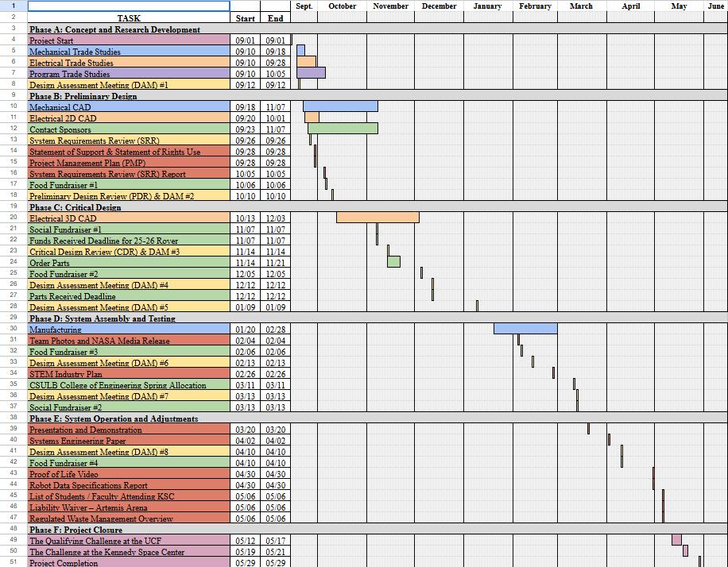Screen dimensions: 728x567
Task: Select the Project Start task cell
Action: pyautogui.click(x=127, y=40)
